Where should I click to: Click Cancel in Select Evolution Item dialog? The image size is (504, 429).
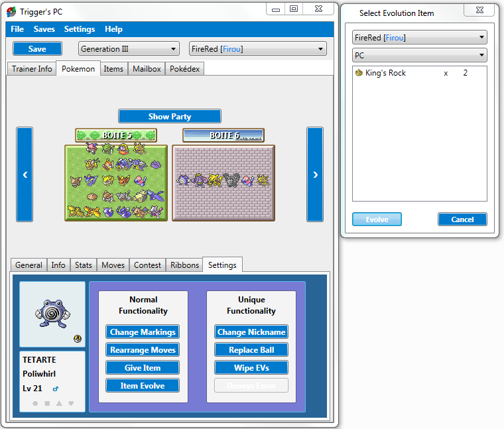pyautogui.click(x=462, y=219)
